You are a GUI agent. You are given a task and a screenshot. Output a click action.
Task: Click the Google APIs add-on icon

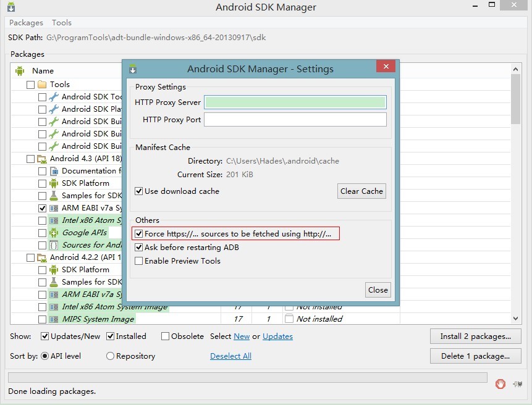(x=54, y=233)
